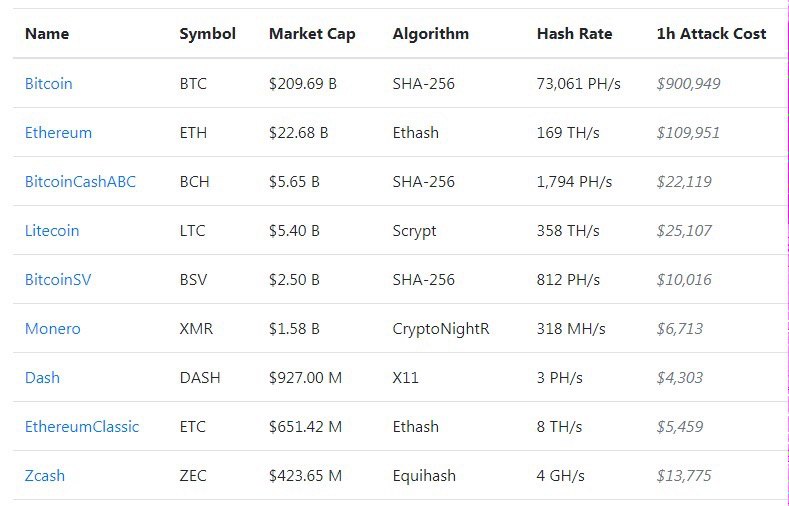789x506 pixels.
Task: Select the $109,951 Ethereum attack cost
Action: click(x=688, y=133)
